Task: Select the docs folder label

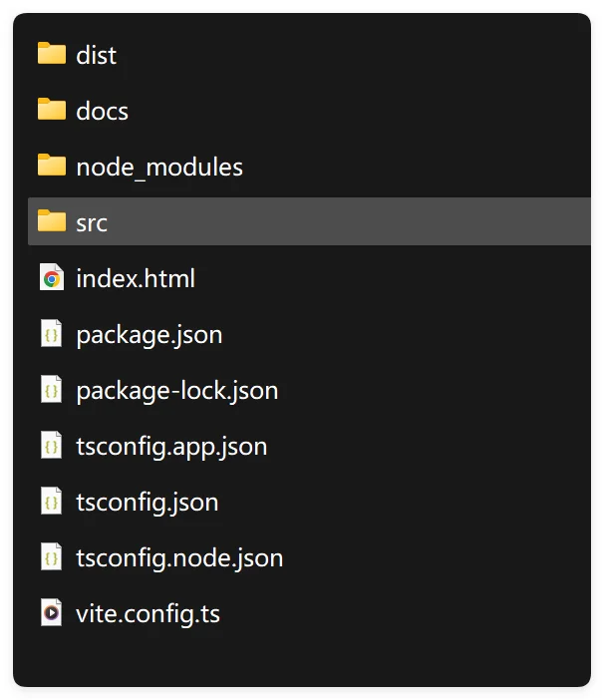Action: tap(102, 111)
